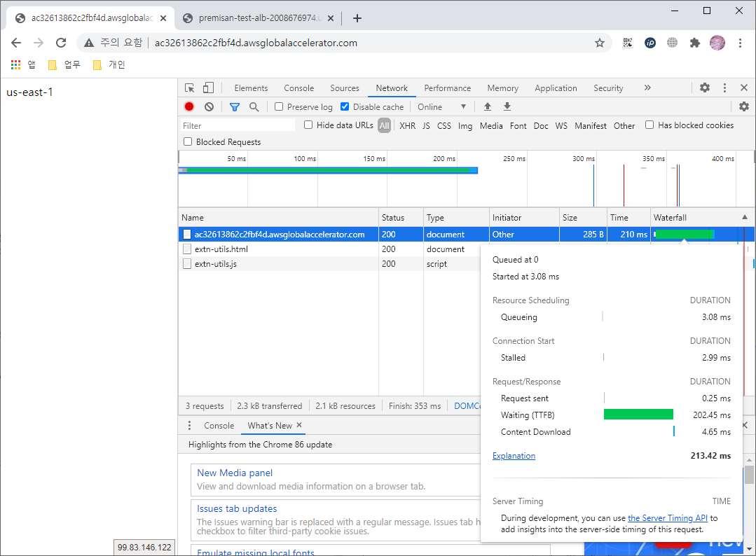This screenshot has height=556, width=756.
Task: Go back in browser history
Action: [x=16, y=43]
